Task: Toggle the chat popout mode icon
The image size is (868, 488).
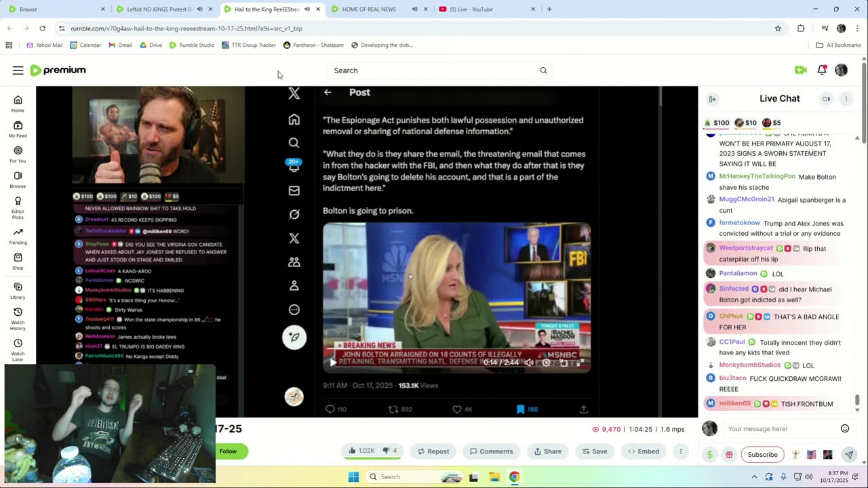Action: coord(826,99)
